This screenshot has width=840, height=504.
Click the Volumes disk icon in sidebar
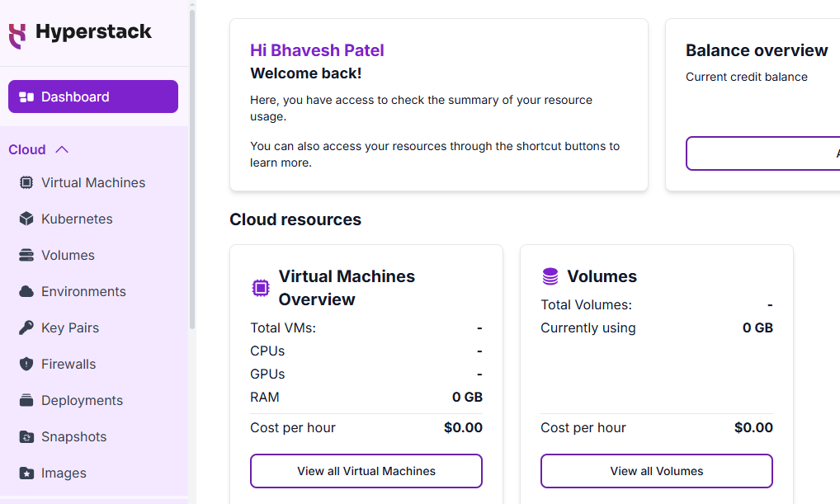[x=26, y=256]
